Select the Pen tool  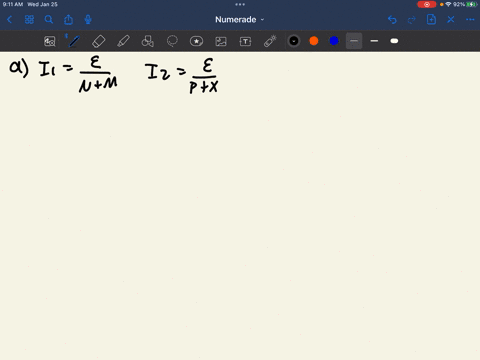click(74, 41)
